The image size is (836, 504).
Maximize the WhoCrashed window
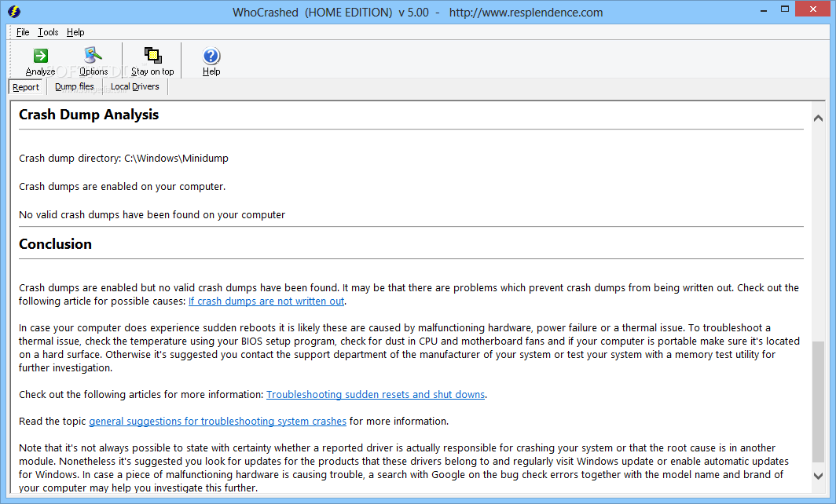coord(785,9)
